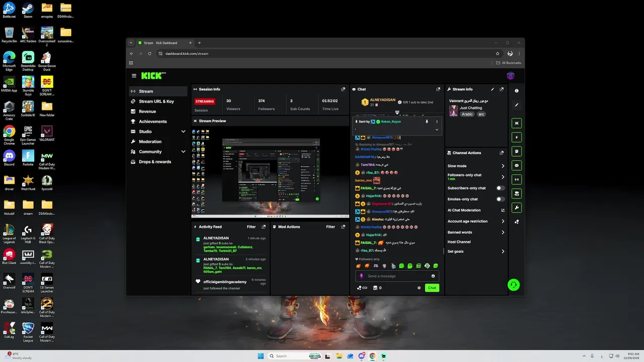The height and width of the screenshot is (362, 644).
Task: Toggle Session Info broadcast widget in right toolbar
Action: click(517, 179)
